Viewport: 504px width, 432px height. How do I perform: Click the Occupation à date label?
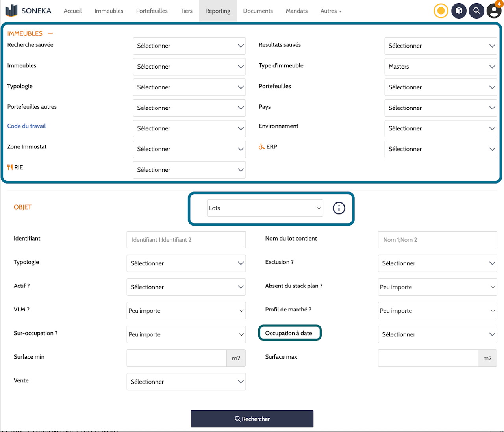(x=289, y=333)
